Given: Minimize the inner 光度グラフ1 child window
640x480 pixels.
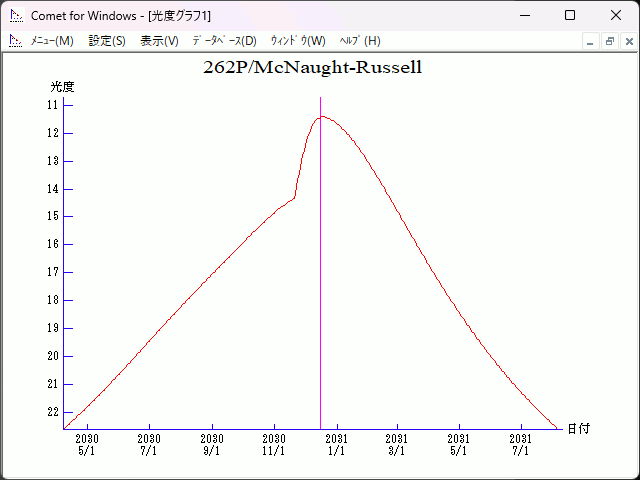Looking at the screenshot, I should coord(591,41).
